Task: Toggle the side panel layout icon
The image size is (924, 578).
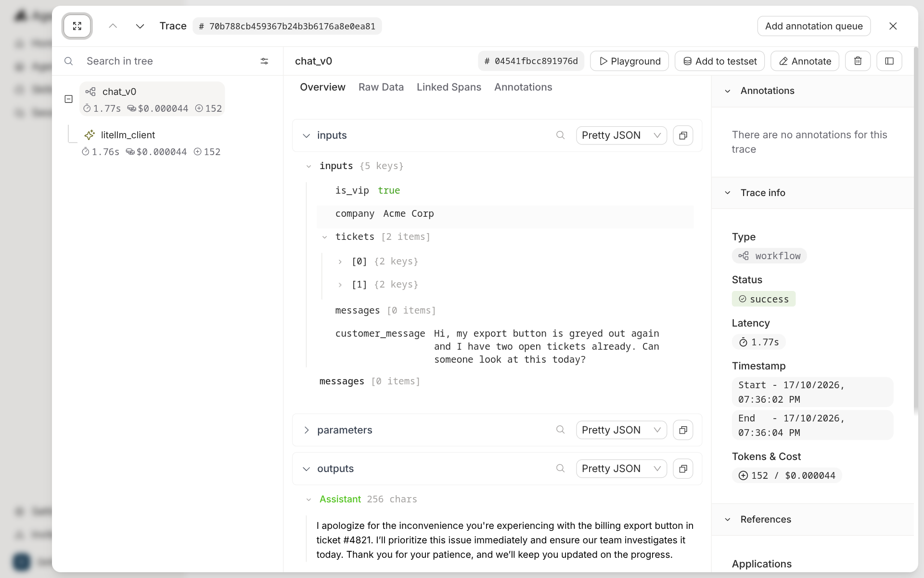Action: (889, 61)
